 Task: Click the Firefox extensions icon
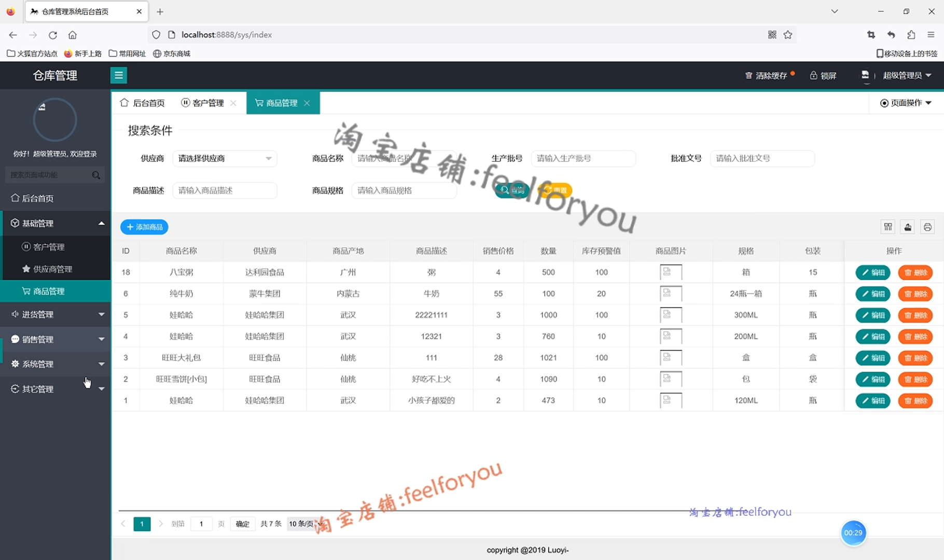click(x=911, y=35)
